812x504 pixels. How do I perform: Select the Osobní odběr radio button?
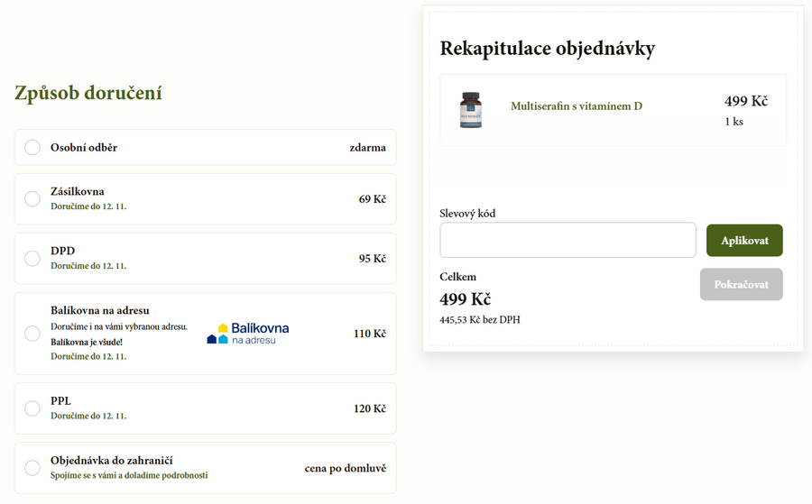(32, 147)
